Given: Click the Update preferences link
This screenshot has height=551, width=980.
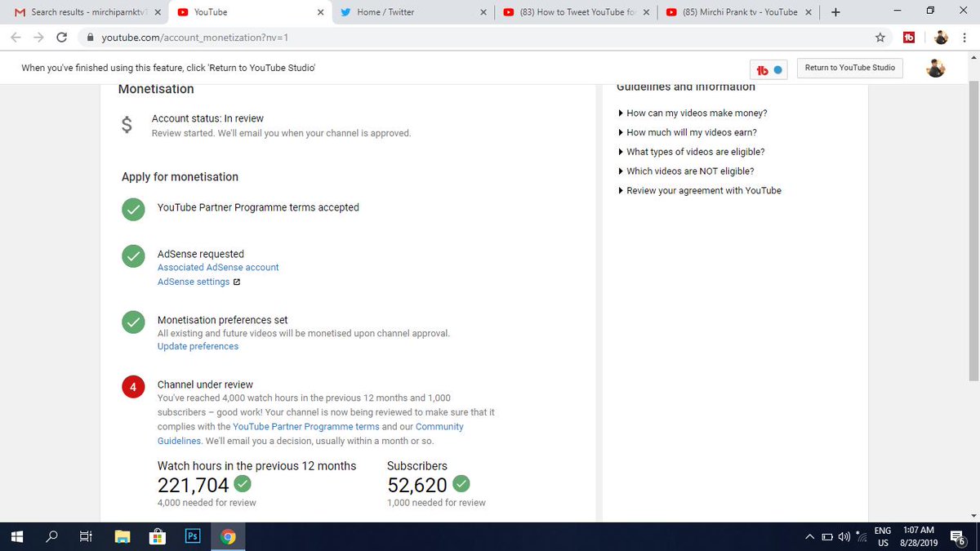Looking at the screenshot, I should (x=198, y=347).
